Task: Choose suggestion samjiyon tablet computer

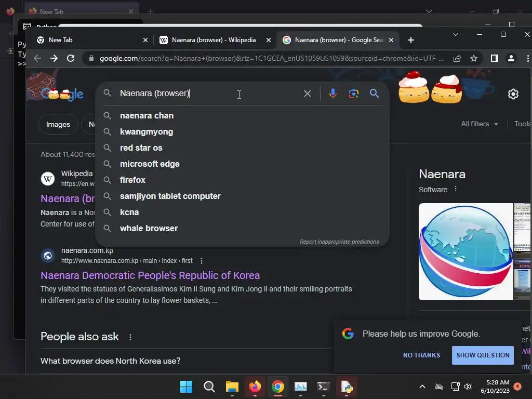Action: pos(242,196)
